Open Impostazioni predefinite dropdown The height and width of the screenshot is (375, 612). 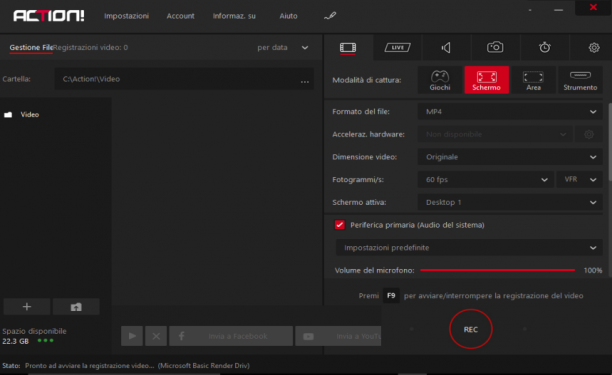(x=469, y=248)
